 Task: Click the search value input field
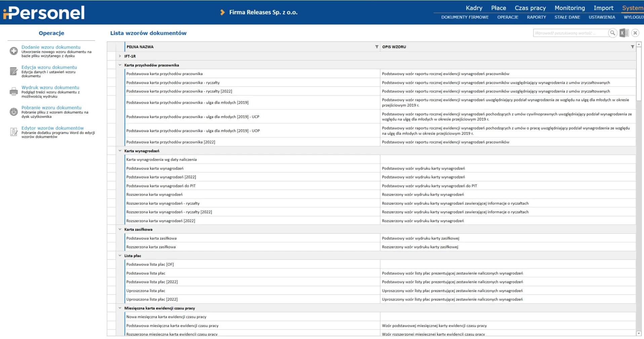[x=570, y=33]
